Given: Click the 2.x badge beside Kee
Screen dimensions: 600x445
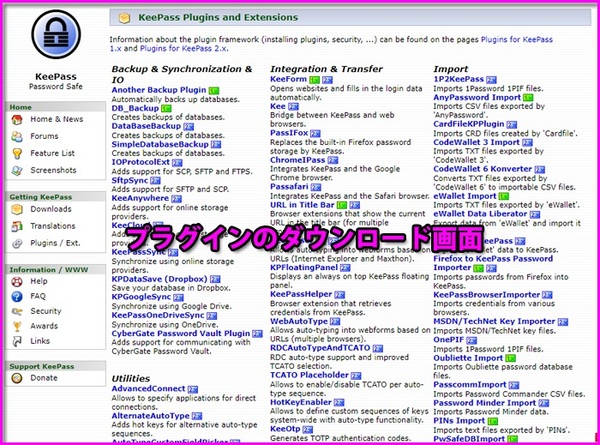Looking at the screenshot, I should (x=293, y=107).
